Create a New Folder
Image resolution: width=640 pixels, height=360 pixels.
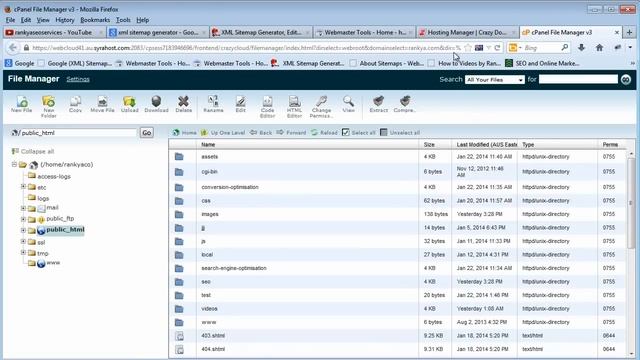click(x=49, y=107)
